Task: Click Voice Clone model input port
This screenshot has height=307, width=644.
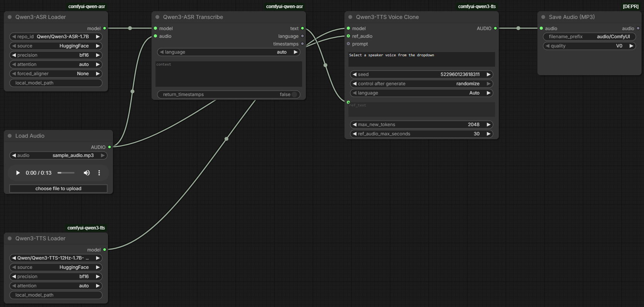Action: 348,28
